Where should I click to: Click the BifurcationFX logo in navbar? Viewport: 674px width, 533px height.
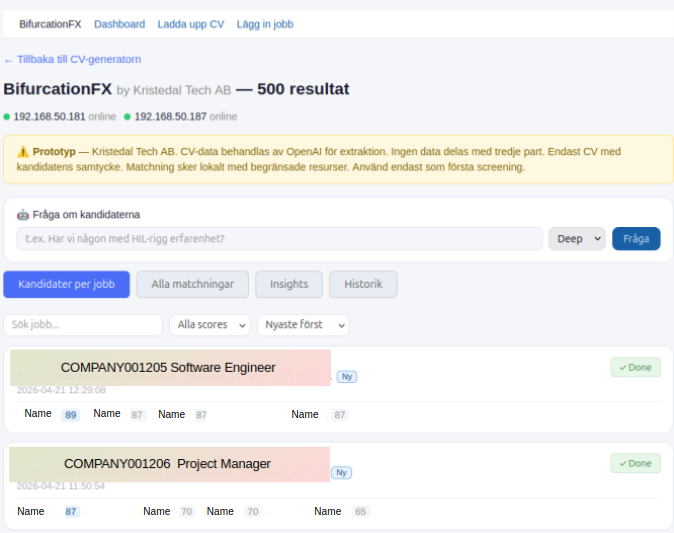pyautogui.click(x=50, y=24)
